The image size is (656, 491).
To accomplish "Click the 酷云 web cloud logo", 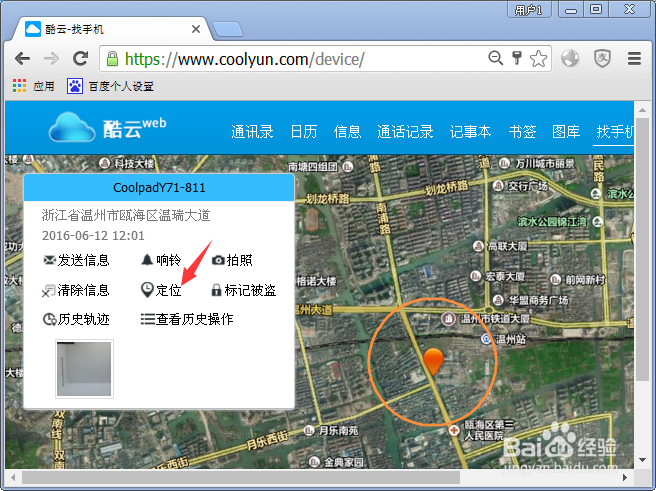I will (x=108, y=127).
